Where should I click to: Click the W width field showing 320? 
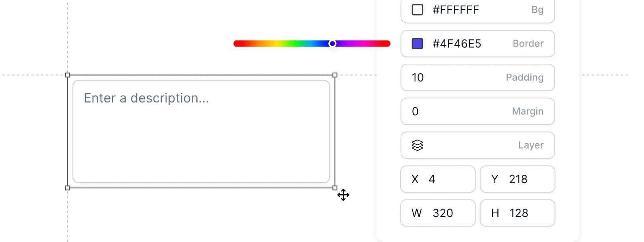click(x=438, y=213)
